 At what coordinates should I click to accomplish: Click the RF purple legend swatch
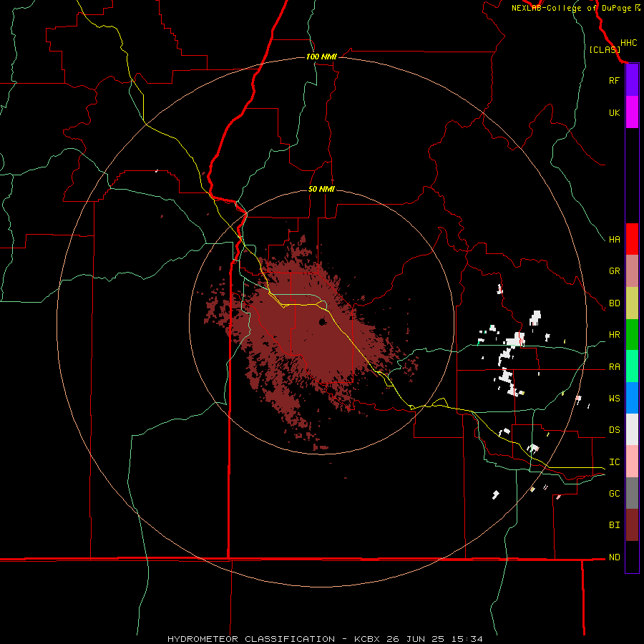tap(632, 80)
